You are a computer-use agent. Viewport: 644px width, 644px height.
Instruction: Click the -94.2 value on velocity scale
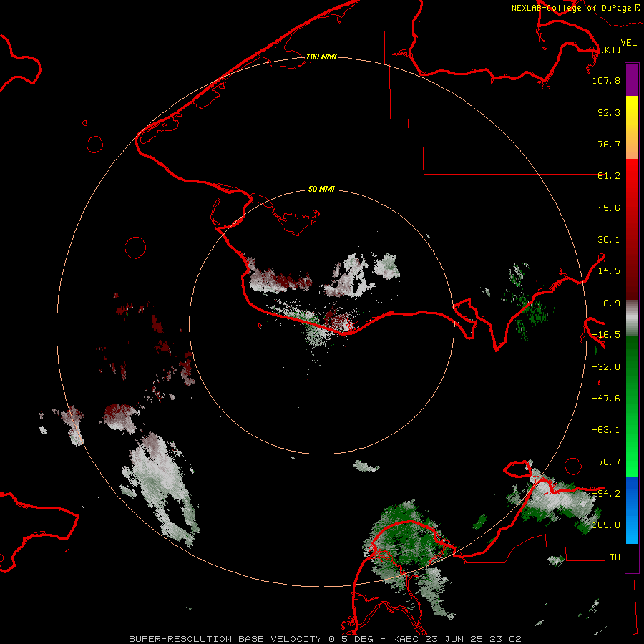coord(606,493)
